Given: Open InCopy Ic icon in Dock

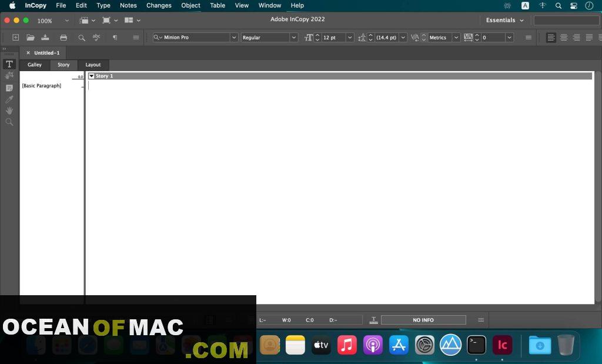Looking at the screenshot, I should pyautogui.click(x=502, y=345).
